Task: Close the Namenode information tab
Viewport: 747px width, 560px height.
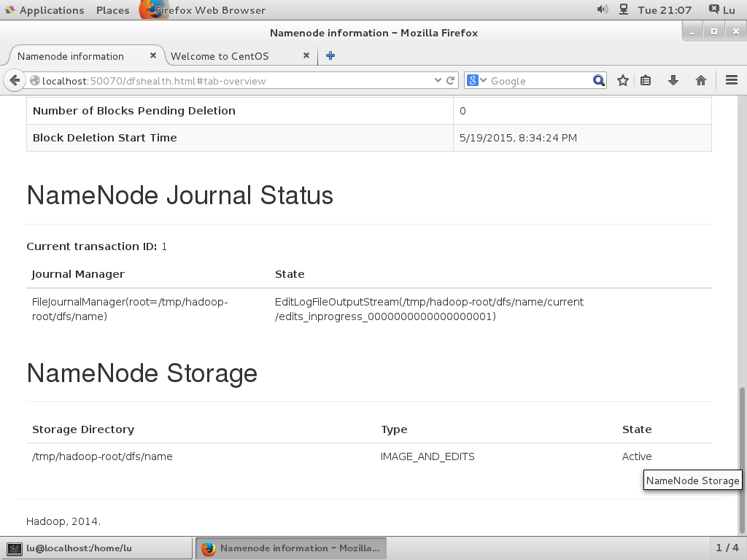Action: (x=153, y=55)
